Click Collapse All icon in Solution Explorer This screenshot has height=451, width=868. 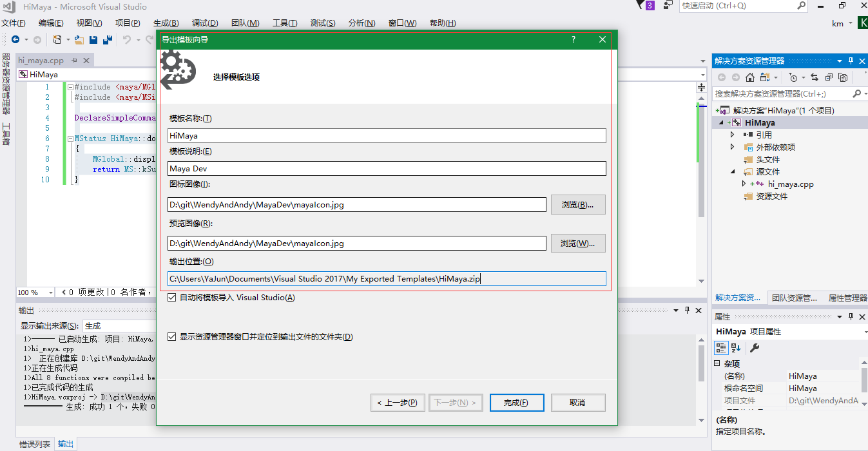829,77
